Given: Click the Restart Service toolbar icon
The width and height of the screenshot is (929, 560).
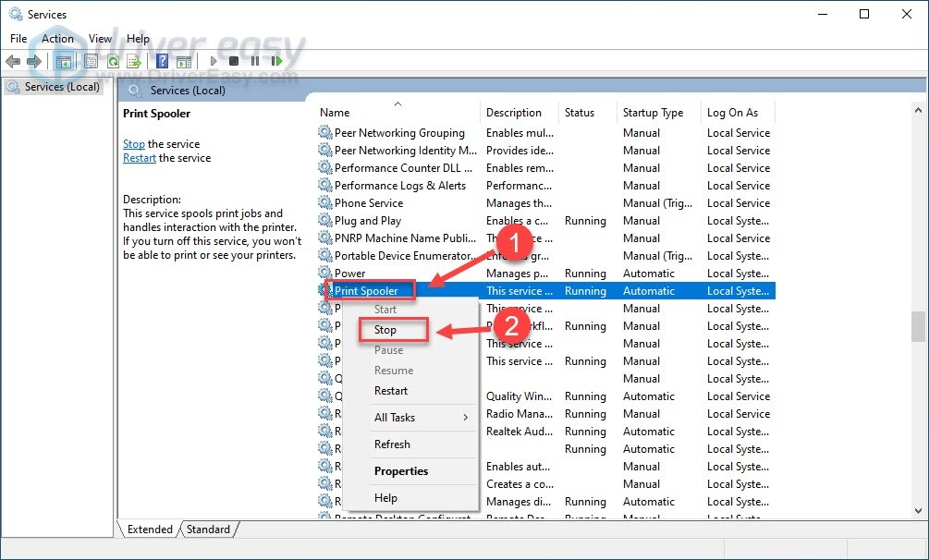Looking at the screenshot, I should click(275, 62).
